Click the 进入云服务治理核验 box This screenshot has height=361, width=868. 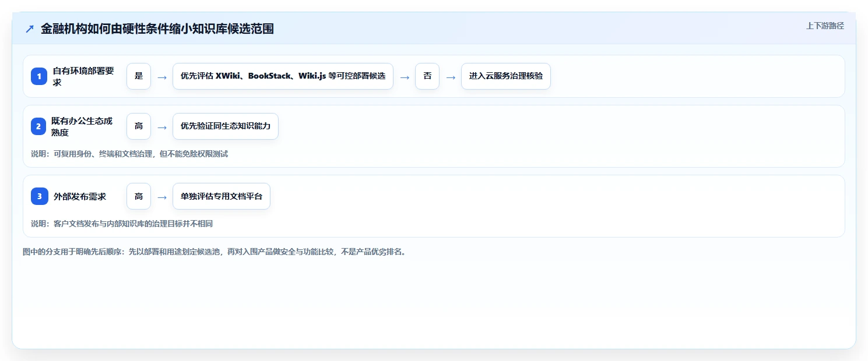(506, 76)
